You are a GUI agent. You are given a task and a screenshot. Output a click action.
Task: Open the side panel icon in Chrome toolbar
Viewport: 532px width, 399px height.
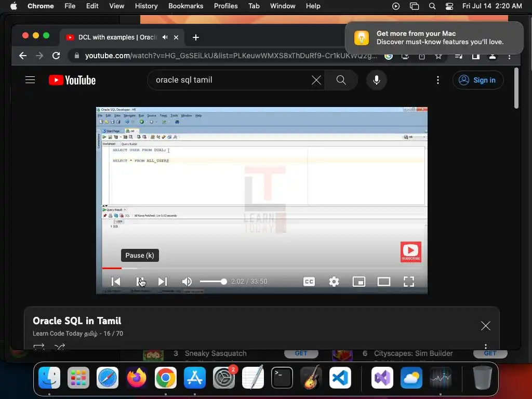476,56
